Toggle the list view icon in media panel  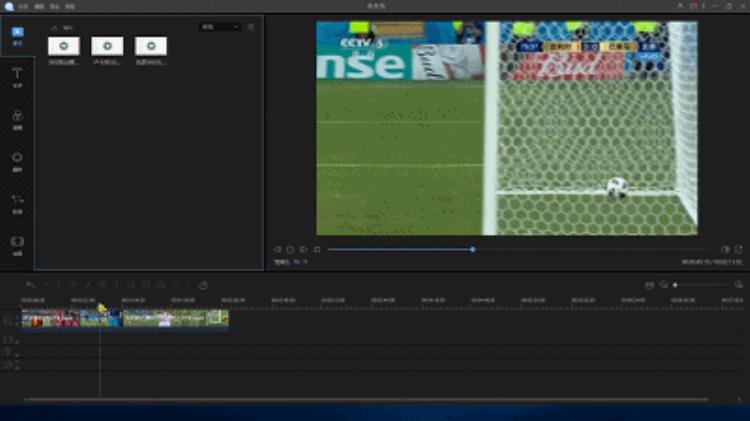pyautogui.click(x=251, y=27)
